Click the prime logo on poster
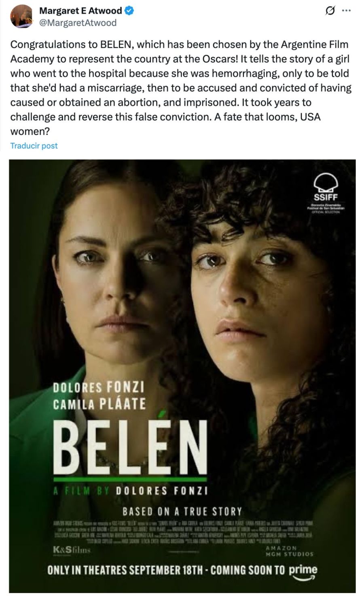 click(x=303, y=571)
